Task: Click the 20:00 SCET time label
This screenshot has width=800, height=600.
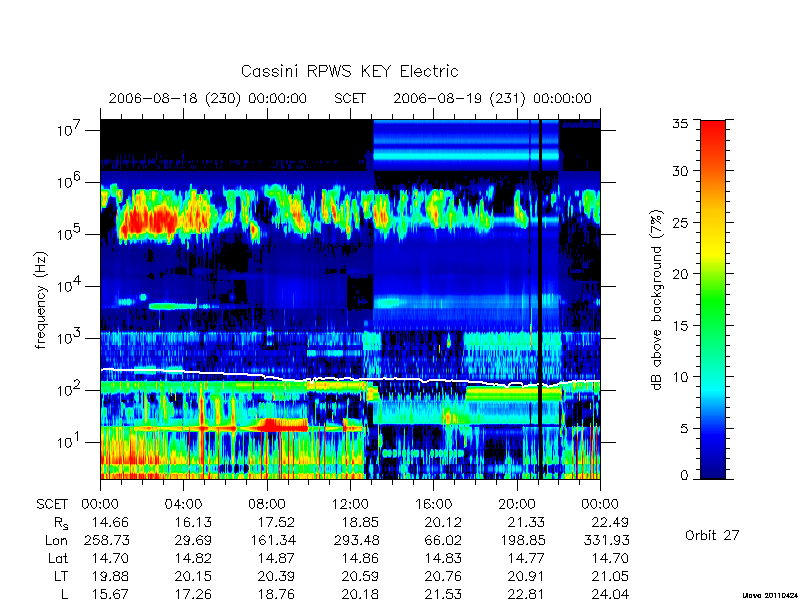Action: coord(516,504)
